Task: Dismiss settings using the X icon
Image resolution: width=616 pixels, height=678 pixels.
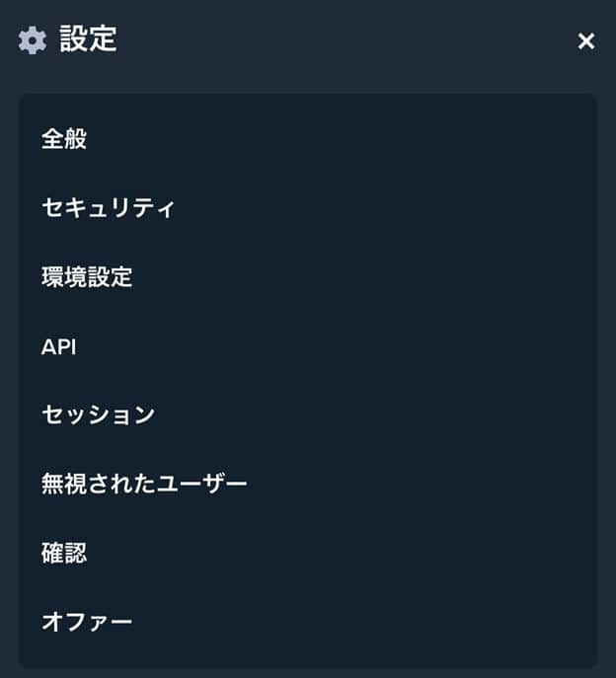Action: click(x=586, y=40)
